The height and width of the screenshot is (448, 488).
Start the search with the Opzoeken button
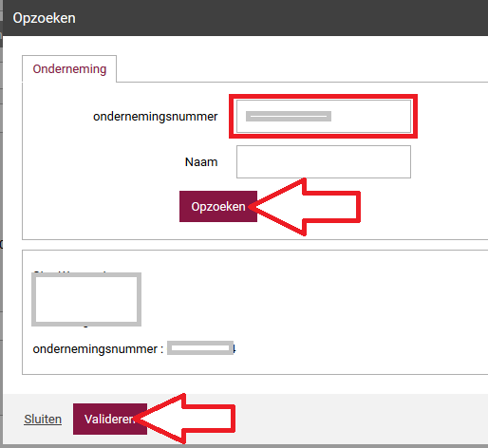click(218, 206)
